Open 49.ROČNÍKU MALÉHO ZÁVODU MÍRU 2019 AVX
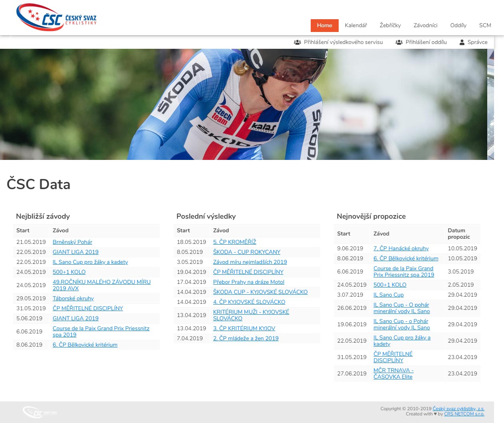This screenshot has height=423, width=504. click(101, 285)
